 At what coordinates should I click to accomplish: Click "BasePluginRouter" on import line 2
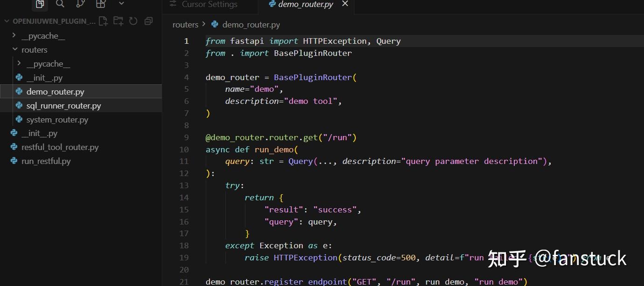click(313, 53)
